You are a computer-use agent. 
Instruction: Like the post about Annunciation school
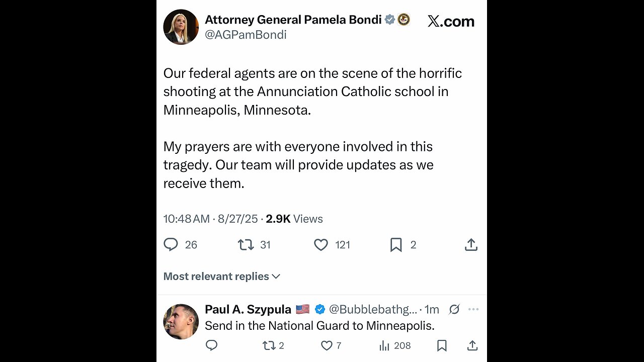[x=321, y=245]
